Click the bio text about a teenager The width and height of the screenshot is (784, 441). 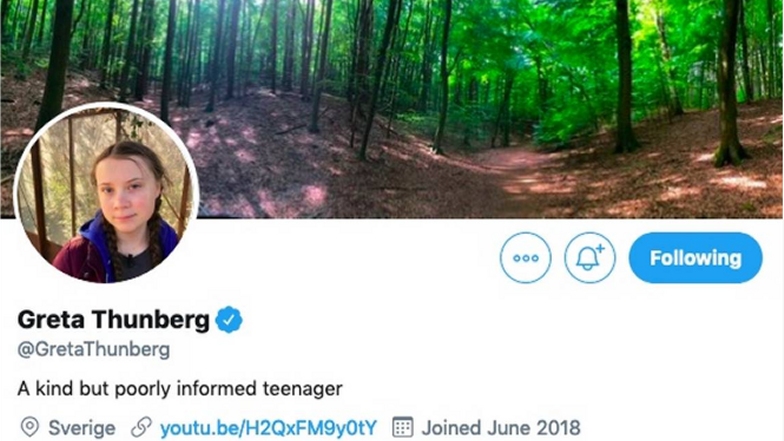[181, 387]
